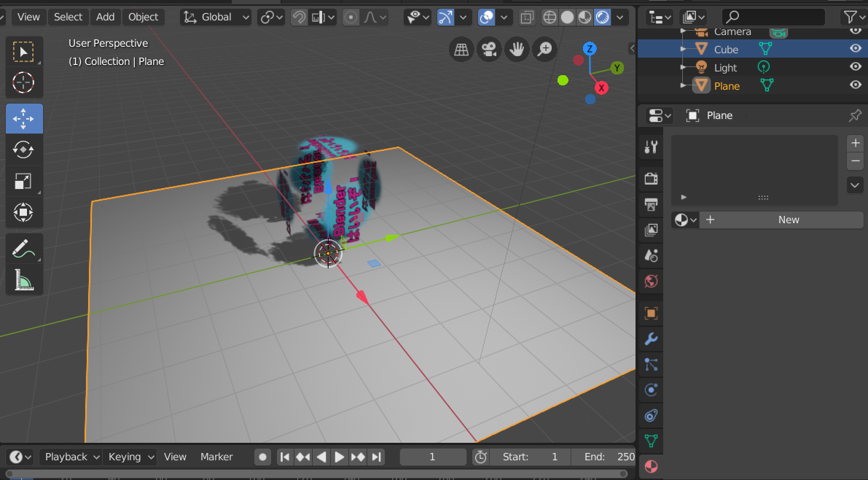Open the World properties tab
The width and height of the screenshot is (868, 480).
coord(651,281)
